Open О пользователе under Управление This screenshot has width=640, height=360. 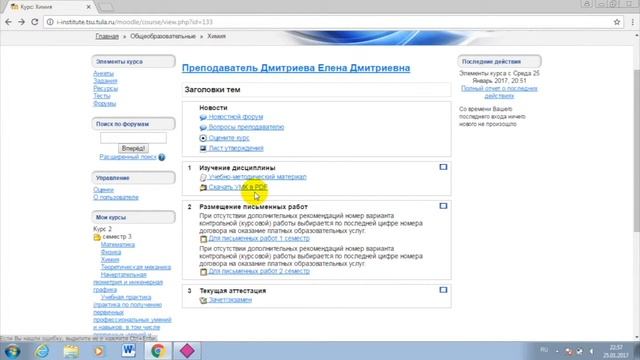116,198
